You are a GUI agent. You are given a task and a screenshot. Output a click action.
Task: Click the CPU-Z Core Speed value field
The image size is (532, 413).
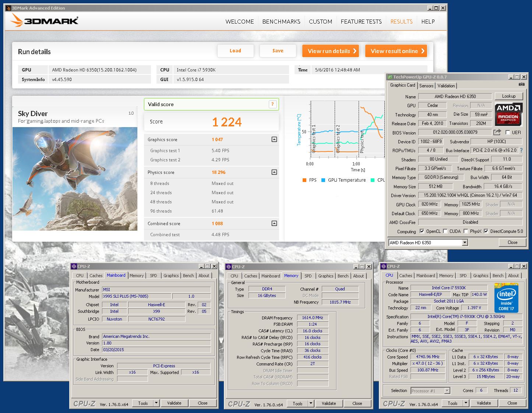coord(428,357)
